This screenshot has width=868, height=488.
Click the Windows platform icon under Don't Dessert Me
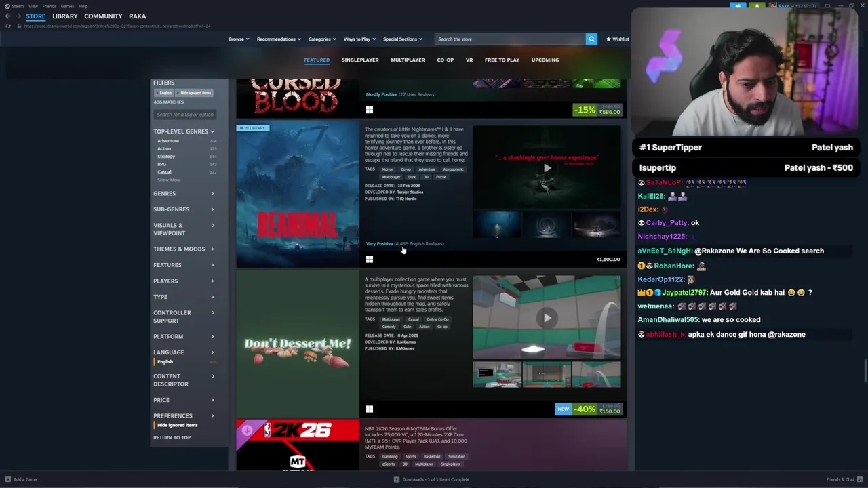point(370,409)
